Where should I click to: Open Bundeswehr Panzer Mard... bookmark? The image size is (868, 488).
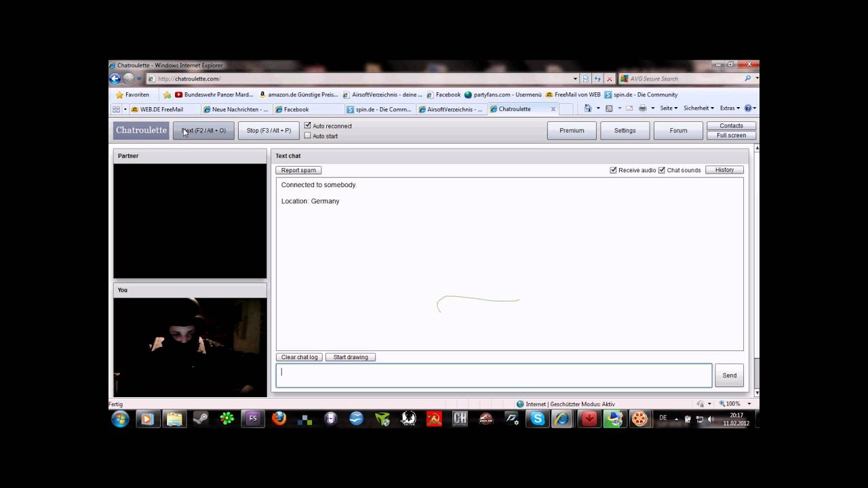214,95
